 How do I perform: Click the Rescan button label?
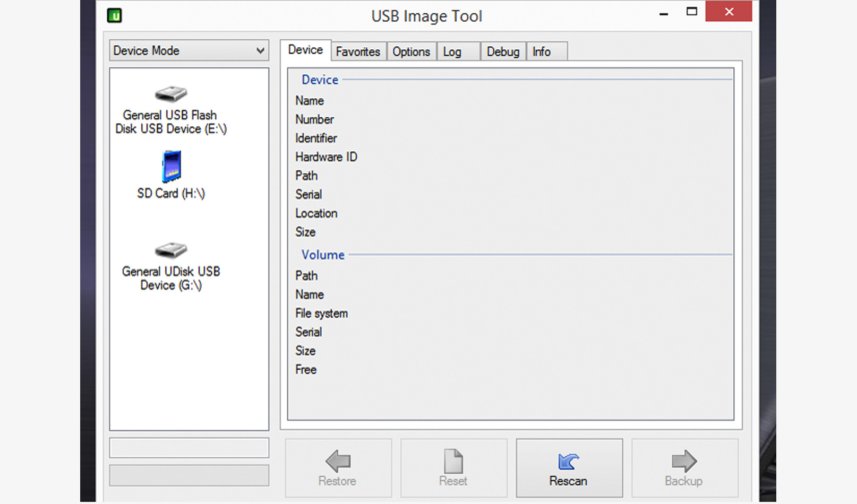point(568,481)
